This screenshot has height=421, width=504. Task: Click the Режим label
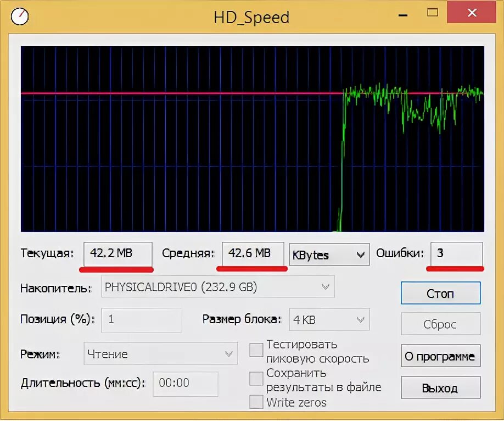40,354
